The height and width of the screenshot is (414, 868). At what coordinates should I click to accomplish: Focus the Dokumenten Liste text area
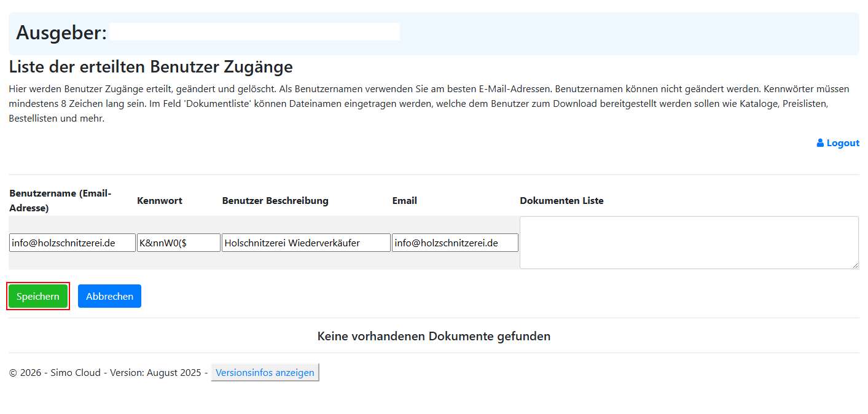(x=689, y=242)
